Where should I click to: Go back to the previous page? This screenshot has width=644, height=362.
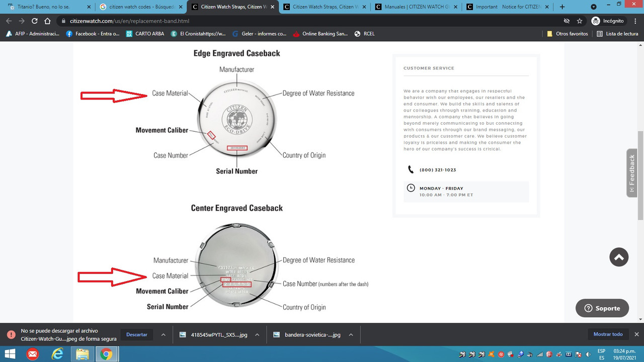(x=9, y=21)
